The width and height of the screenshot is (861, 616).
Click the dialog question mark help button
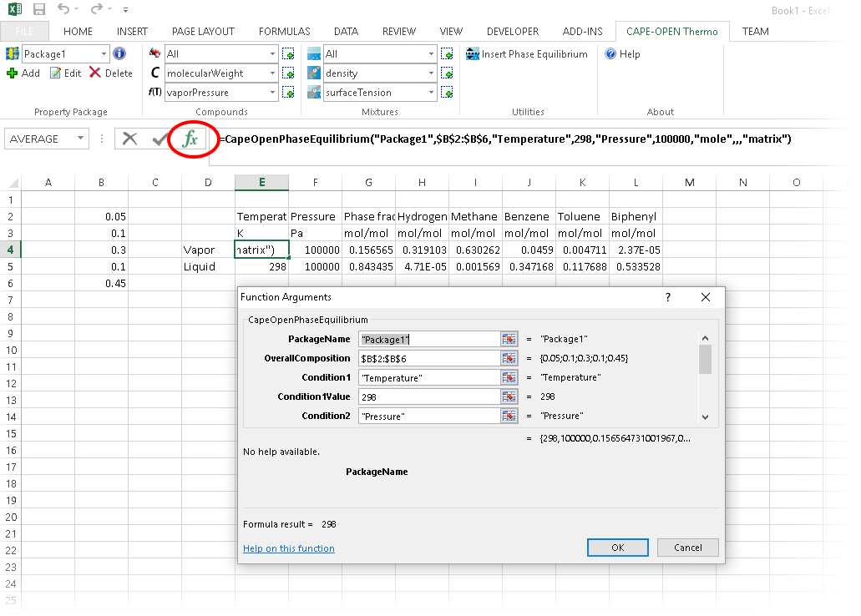tap(668, 297)
